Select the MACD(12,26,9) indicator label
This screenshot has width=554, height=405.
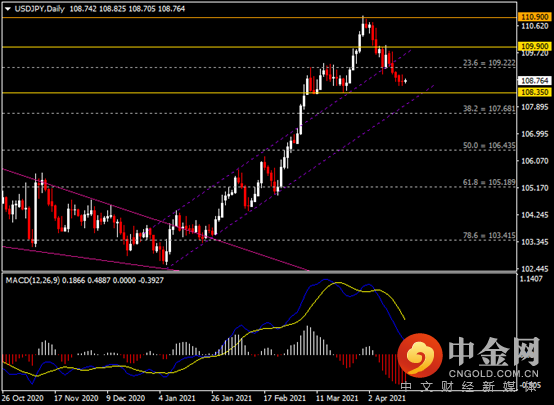(x=33, y=281)
